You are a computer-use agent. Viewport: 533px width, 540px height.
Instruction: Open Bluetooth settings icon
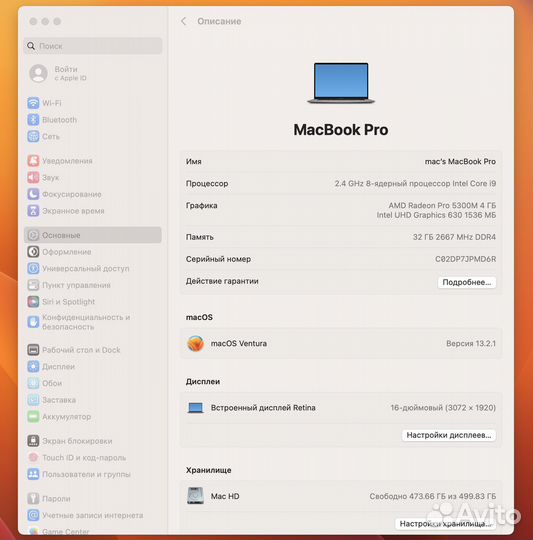click(33, 120)
